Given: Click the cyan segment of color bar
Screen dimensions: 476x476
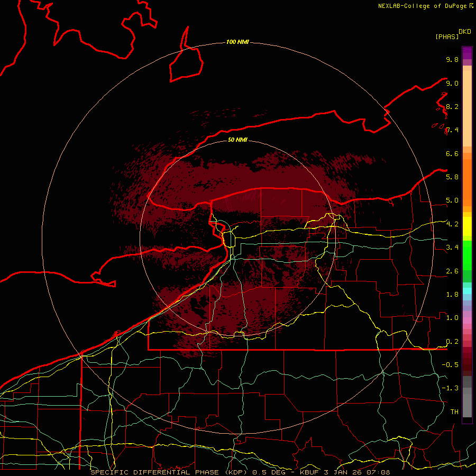Looking at the screenshot, I should click(467, 291).
